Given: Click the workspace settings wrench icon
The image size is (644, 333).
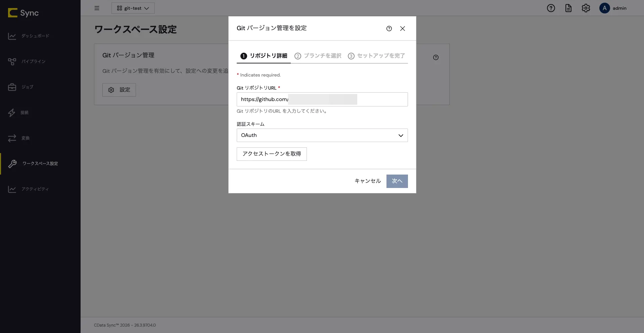Looking at the screenshot, I should [12, 163].
